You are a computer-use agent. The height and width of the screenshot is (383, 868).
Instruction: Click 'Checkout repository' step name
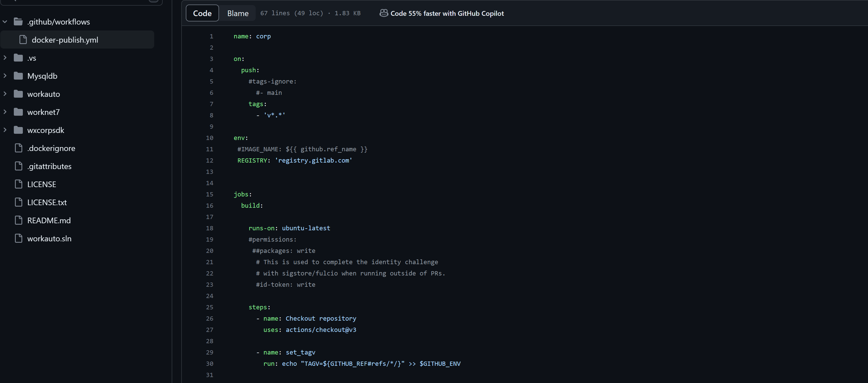(321, 319)
